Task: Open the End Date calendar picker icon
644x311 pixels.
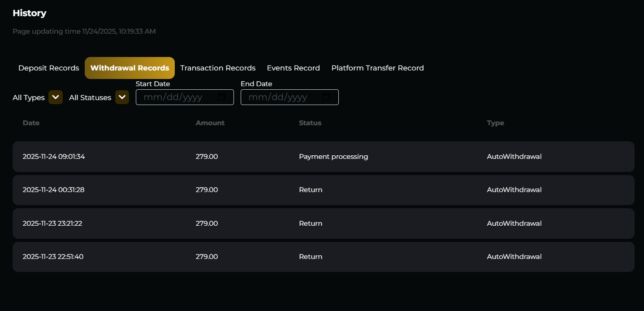Action: point(326,97)
